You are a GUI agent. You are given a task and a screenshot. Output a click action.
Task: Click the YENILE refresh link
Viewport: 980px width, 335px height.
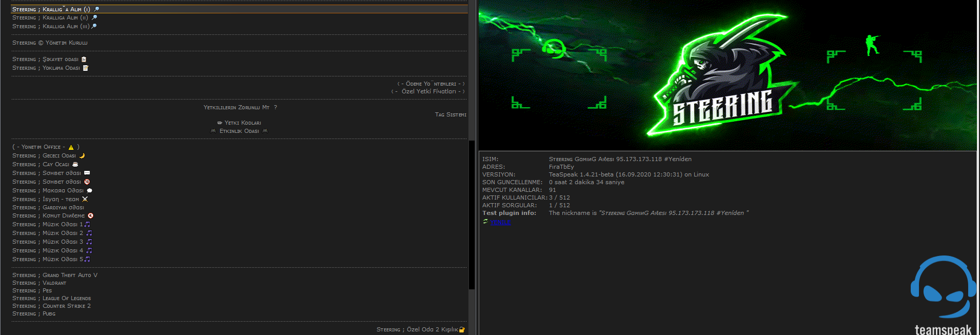click(x=500, y=222)
